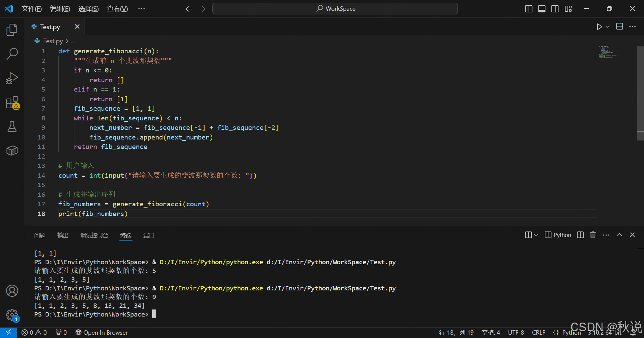Switch to the 输出 panel tab
This screenshot has width=644, height=338.
(63, 235)
